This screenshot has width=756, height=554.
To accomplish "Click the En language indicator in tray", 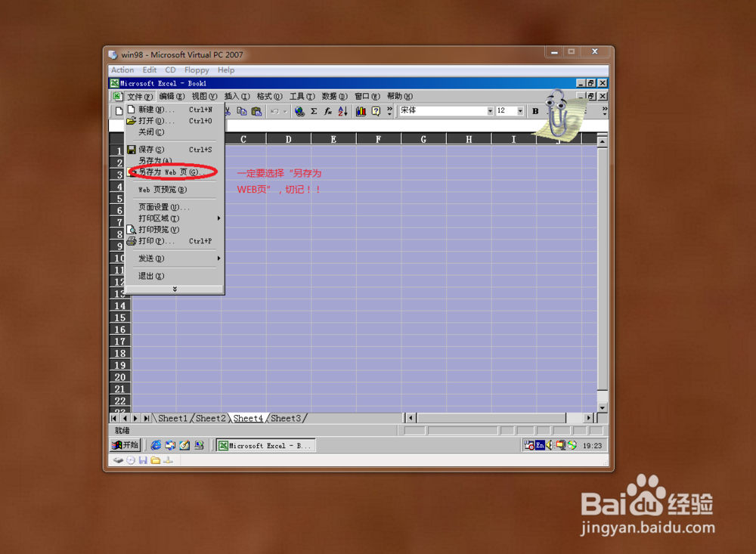I will point(540,445).
